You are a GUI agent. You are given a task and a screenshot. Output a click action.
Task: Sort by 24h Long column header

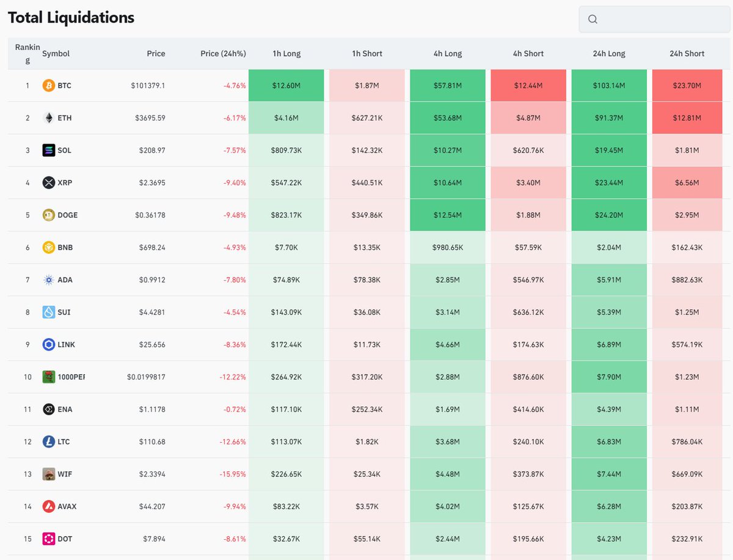click(x=609, y=54)
